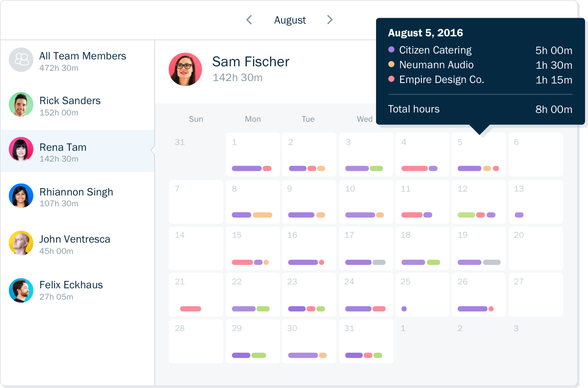The image size is (588, 388).
Task: Click the August month label
Action: pos(290,20)
